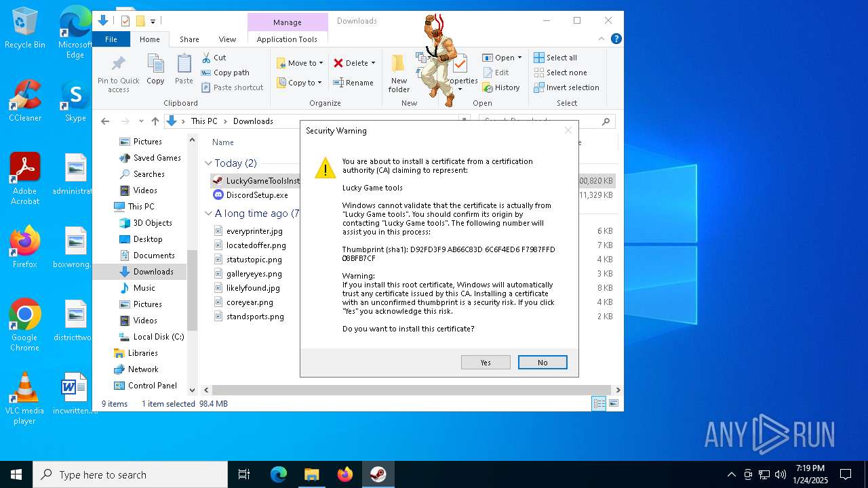Select the statustopic.png file
This screenshot has width=868, height=488.
pos(254,260)
